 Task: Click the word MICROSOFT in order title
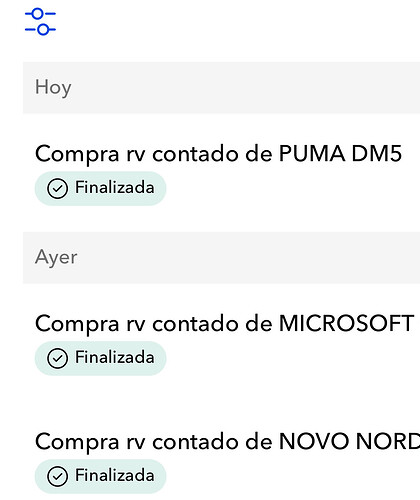coord(346,323)
